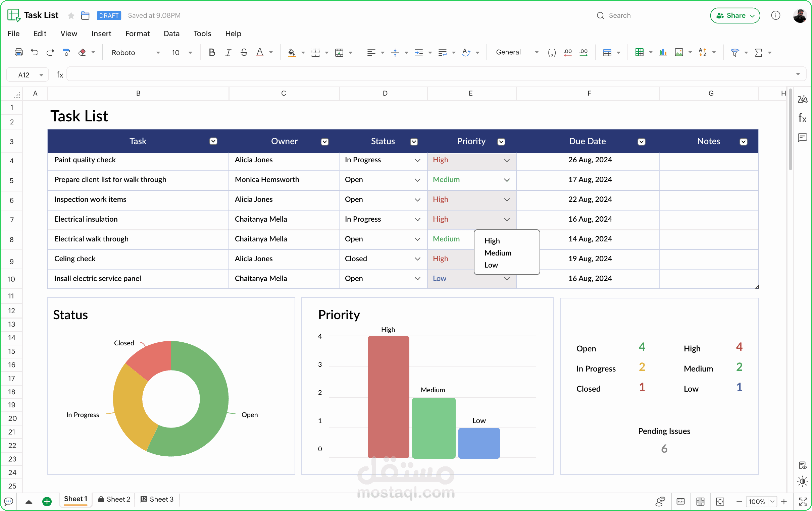Open the General number format dropdown
This screenshot has height=511, width=812.
pyautogui.click(x=516, y=52)
